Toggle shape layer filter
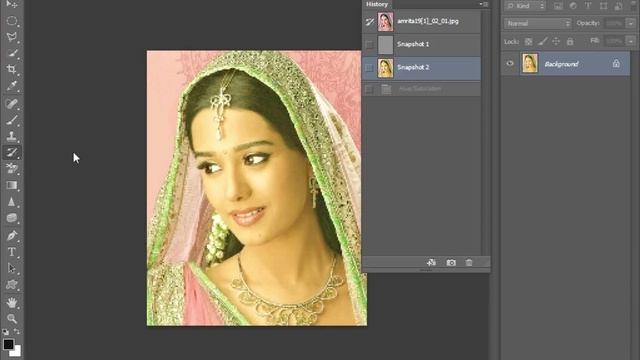Image resolution: width=640 pixels, height=360 pixels. point(603,6)
